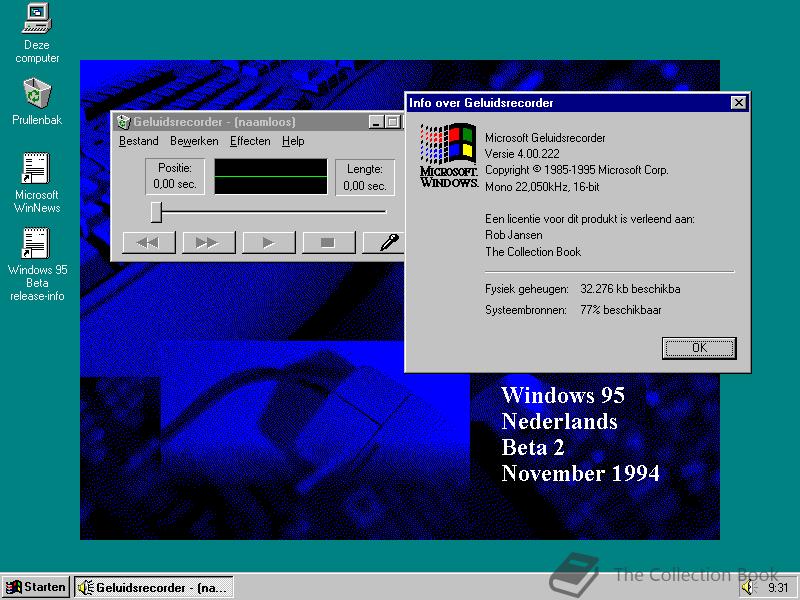
Task: Click the 32.276 kb physical memory value
Action: [630, 289]
